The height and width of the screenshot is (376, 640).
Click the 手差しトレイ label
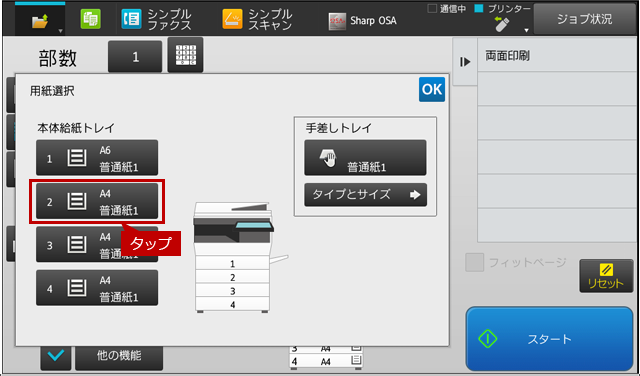pos(339,128)
